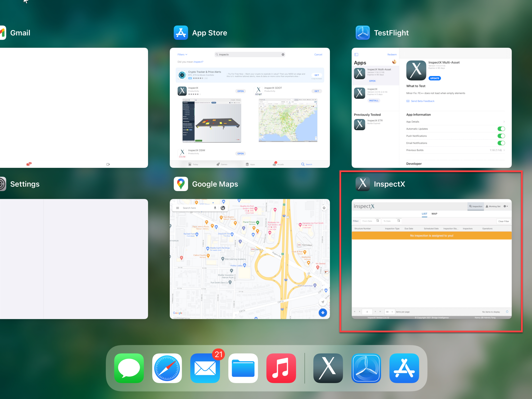Toggle Email Notifications in TestFlight
532x399 pixels.
[501, 143]
